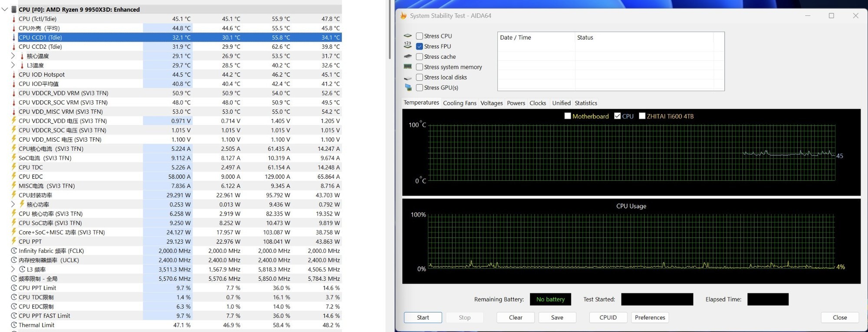Viewport: 868px width, 332px height.
Task: Click the Close button in AIDA64
Action: click(840, 317)
